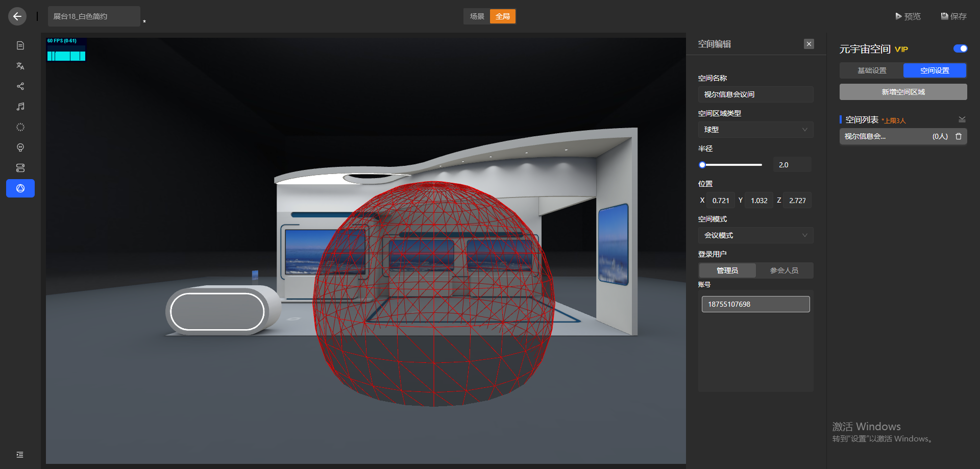The image size is (980, 469).
Task: Click the 新增空间区域 button
Action: (x=903, y=92)
